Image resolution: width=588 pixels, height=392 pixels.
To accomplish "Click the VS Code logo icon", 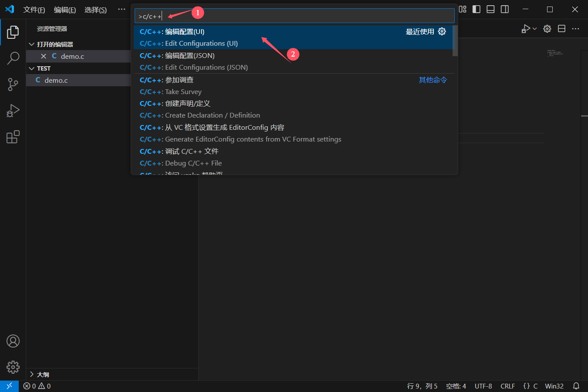I will coord(10,9).
